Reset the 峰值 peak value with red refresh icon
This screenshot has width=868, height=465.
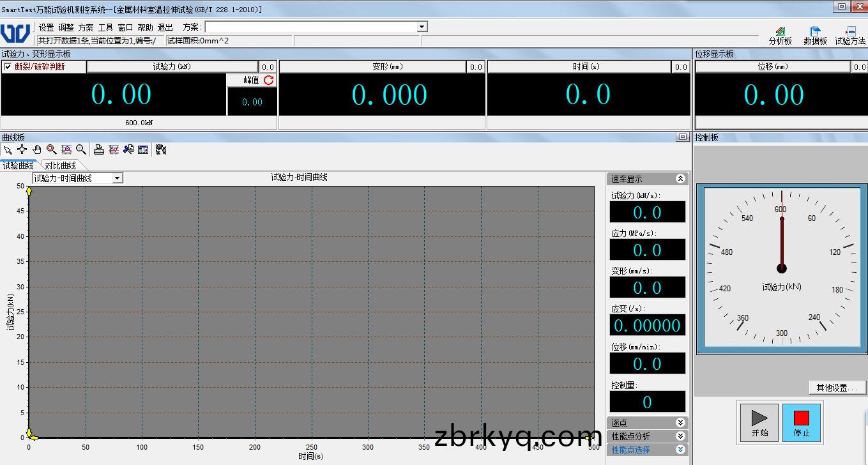(x=269, y=80)
